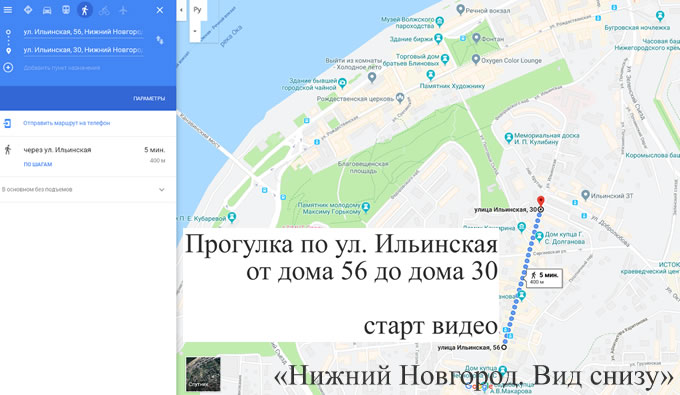Close the directions panel

160,10
